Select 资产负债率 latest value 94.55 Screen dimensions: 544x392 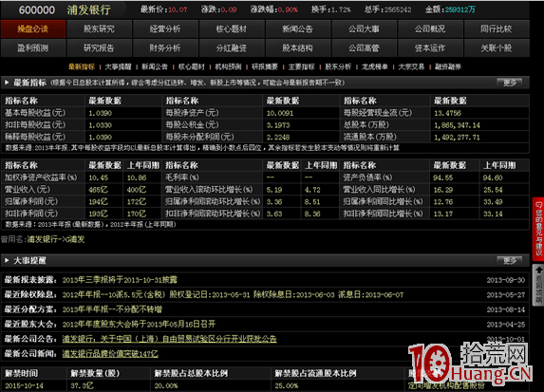coord(443,177)
